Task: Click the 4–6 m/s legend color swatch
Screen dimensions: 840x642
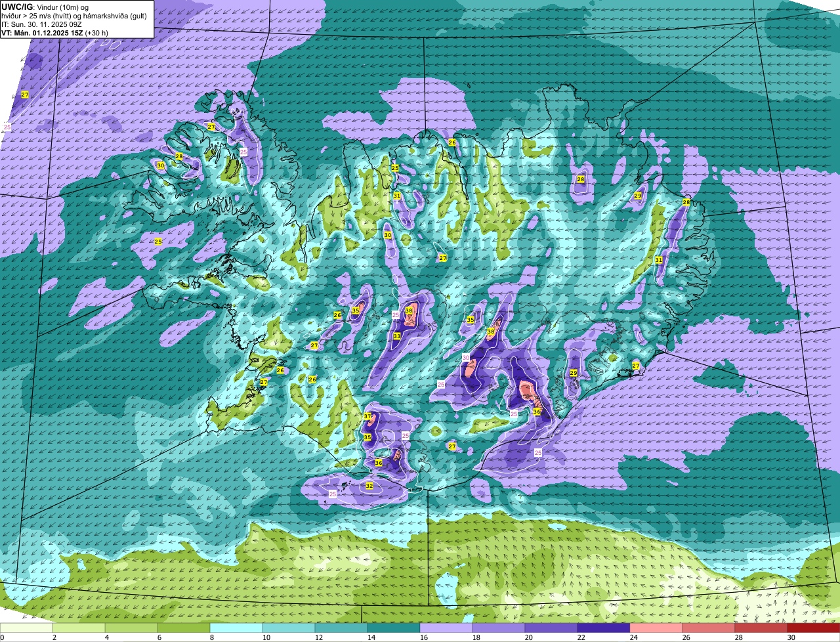Action: pyautogui.click(x=131, y=628)
